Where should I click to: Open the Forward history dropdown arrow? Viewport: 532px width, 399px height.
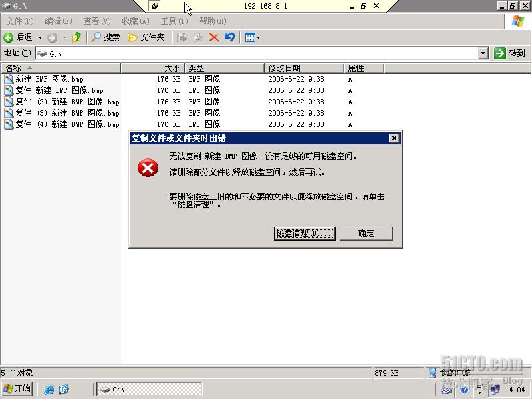[65, 37]
